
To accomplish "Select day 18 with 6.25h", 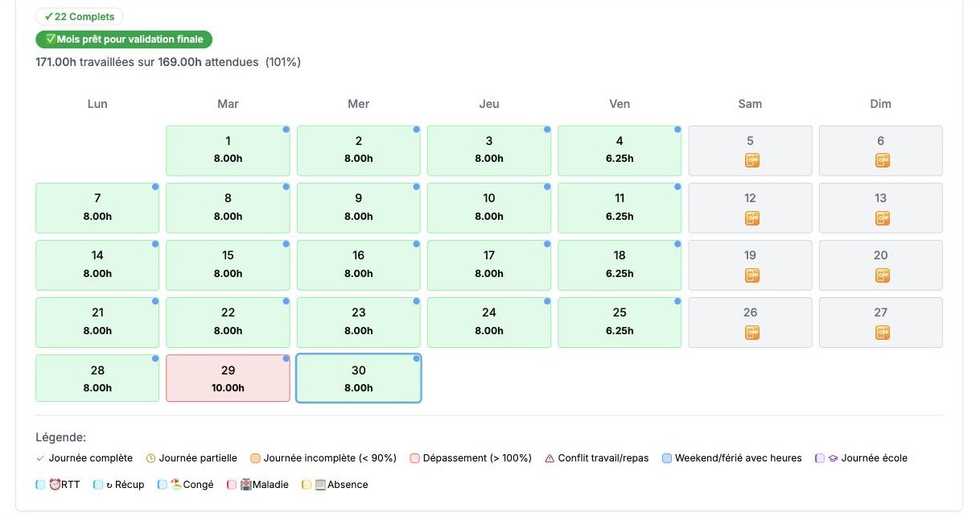I will pos(620,265).
